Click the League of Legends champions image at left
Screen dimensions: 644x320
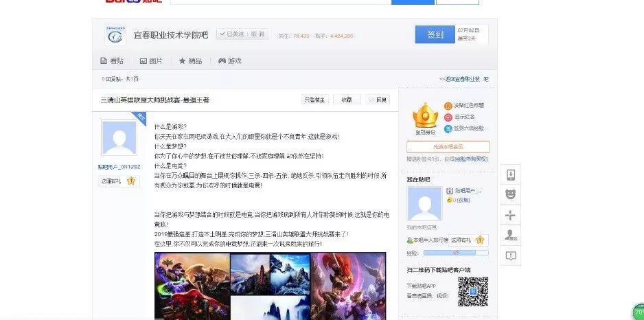tap(192, 286)
